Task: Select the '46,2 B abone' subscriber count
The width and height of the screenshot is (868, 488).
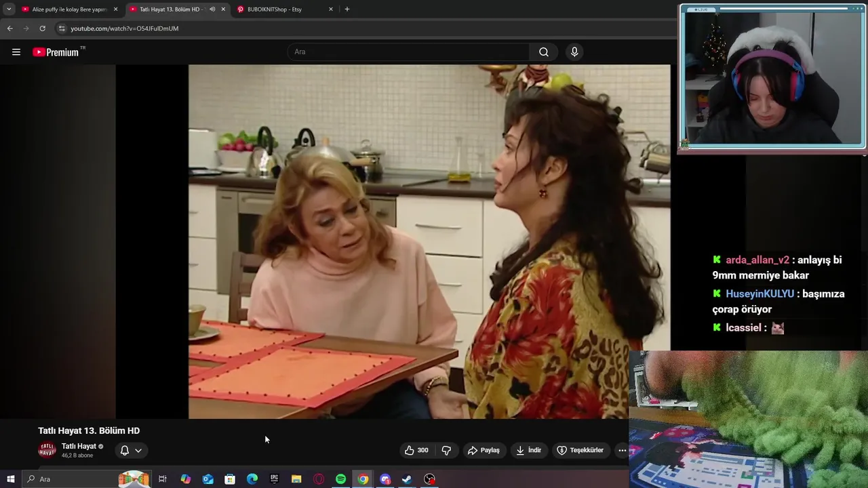Action: (77, 455)
